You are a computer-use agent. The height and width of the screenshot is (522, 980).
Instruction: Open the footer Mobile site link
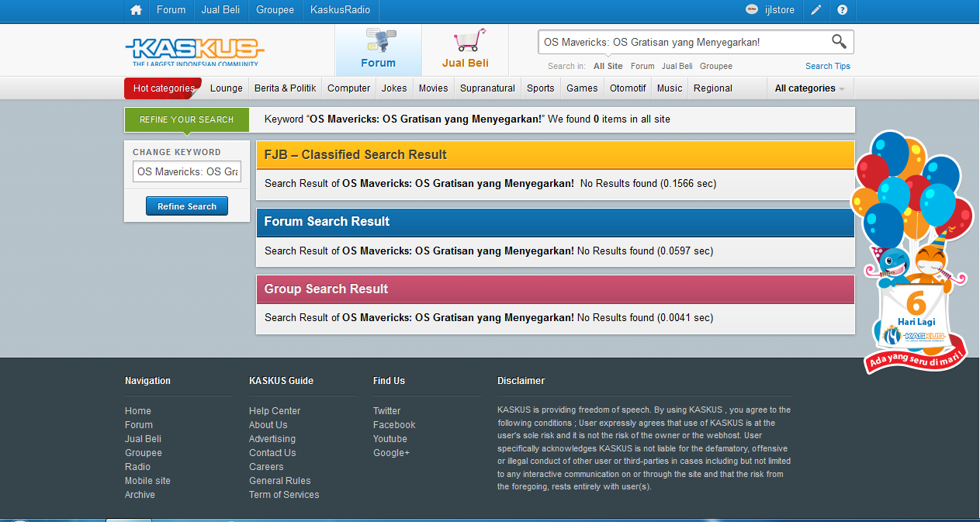coord(147,481)
